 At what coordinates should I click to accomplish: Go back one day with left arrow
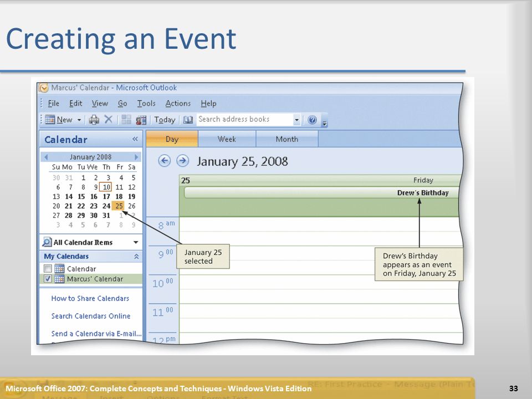165,161
